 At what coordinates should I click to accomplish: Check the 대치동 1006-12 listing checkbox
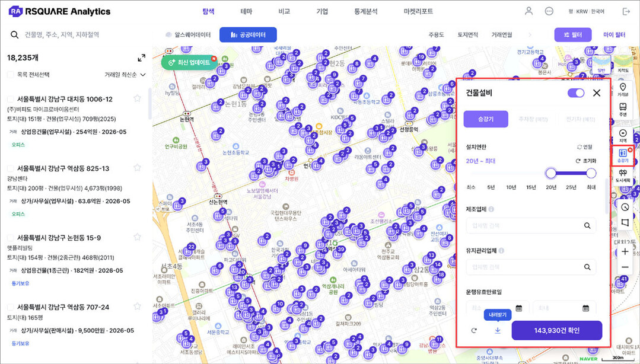(x=11, y=99)
